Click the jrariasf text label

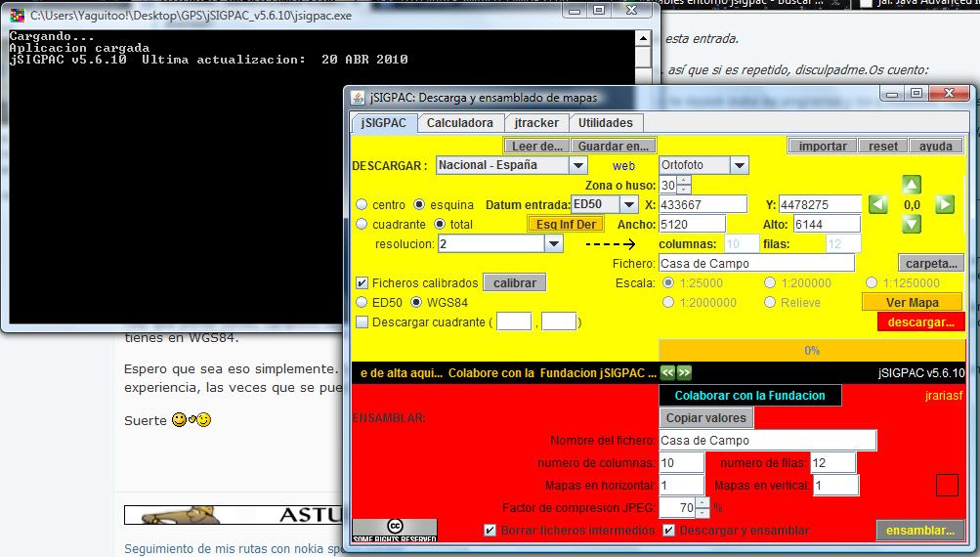point(944,395)
